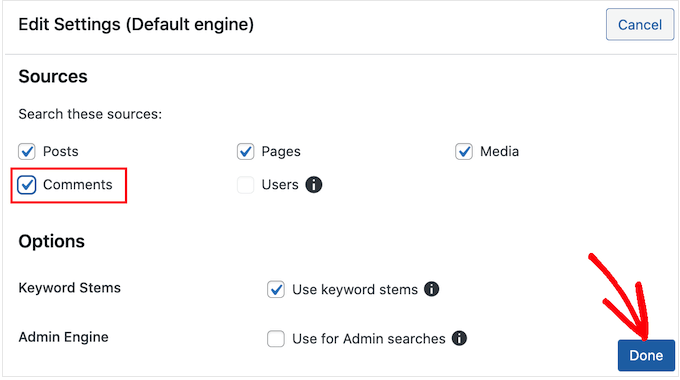Uncheck the Pages source checkbox
This screenshot has width=680, height=380.
[x=245, y=152]
